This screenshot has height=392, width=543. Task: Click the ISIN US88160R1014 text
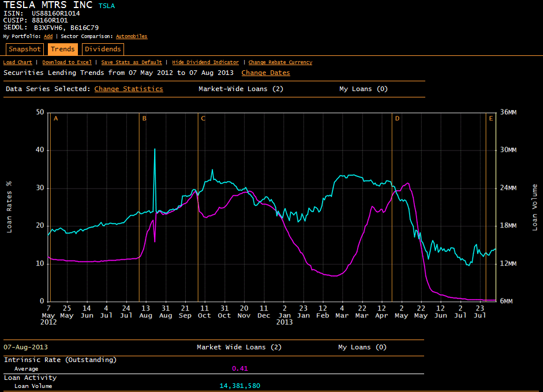coord(56,13)
